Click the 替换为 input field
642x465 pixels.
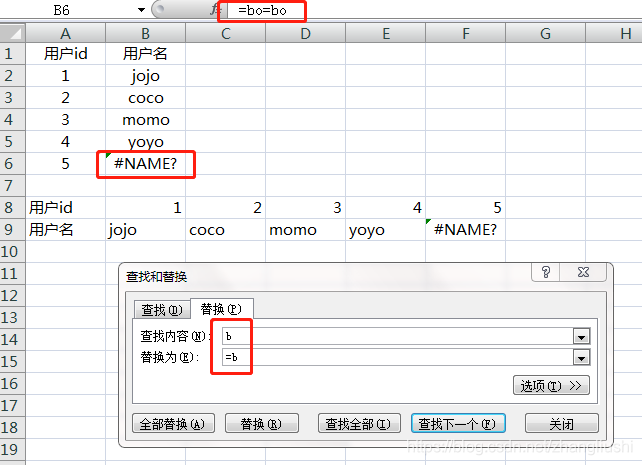pyautogui.click(x=398, y=357)
